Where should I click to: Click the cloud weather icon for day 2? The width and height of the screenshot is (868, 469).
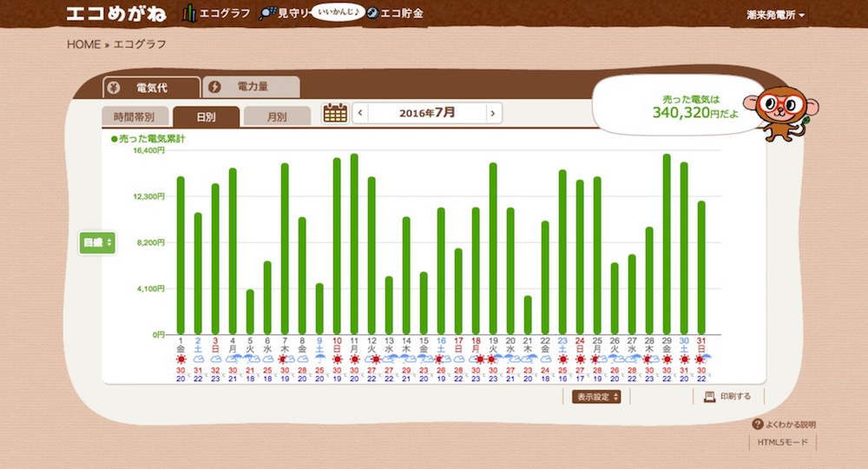198,360
